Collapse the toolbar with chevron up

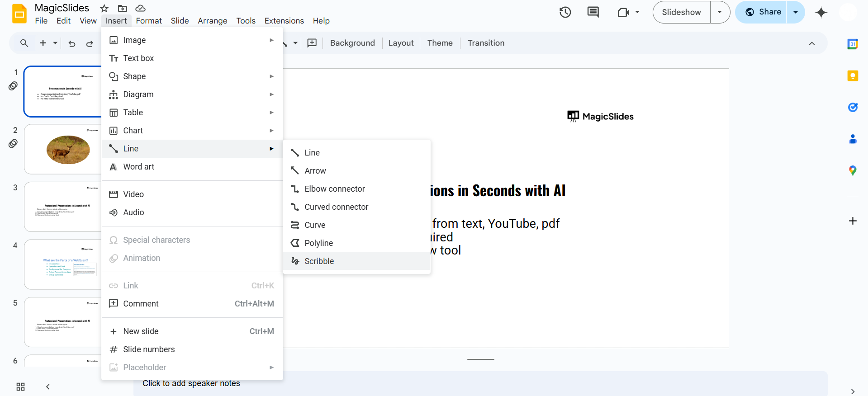point(812,43)
